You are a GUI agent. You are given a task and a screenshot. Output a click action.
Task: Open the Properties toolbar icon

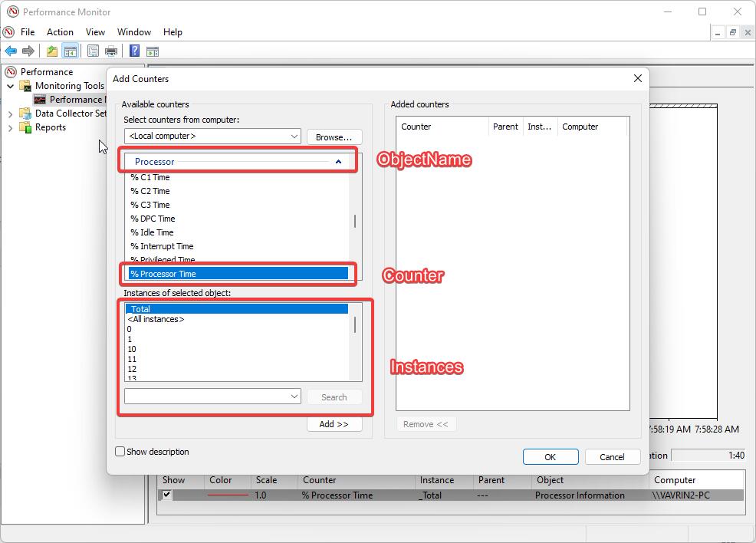pos(93,51)
